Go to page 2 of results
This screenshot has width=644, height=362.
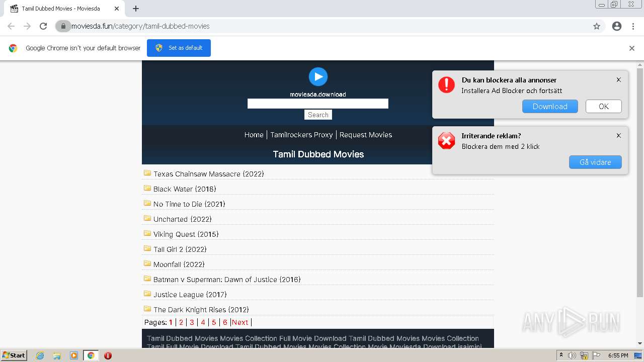(181, 322)
